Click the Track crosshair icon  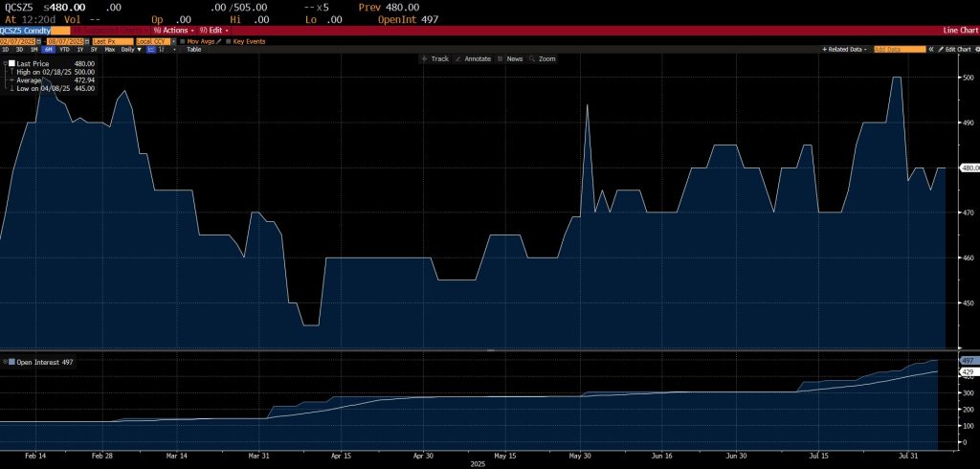425,59
